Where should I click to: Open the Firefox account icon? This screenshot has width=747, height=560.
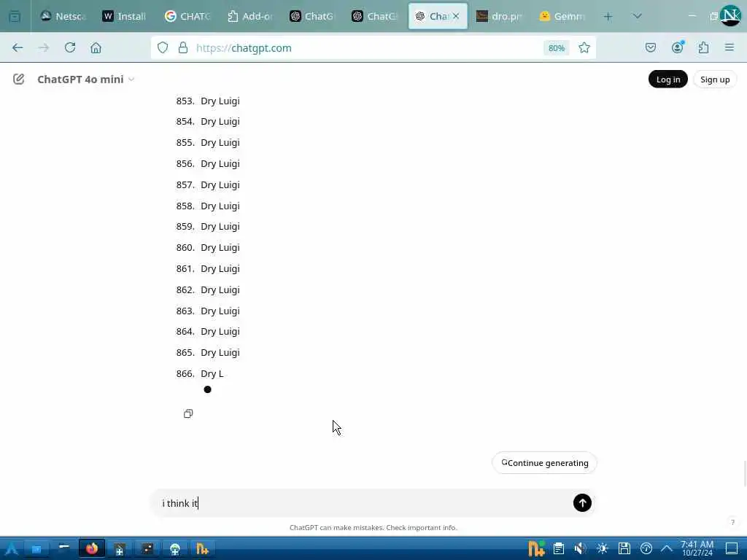coord(678,47)
